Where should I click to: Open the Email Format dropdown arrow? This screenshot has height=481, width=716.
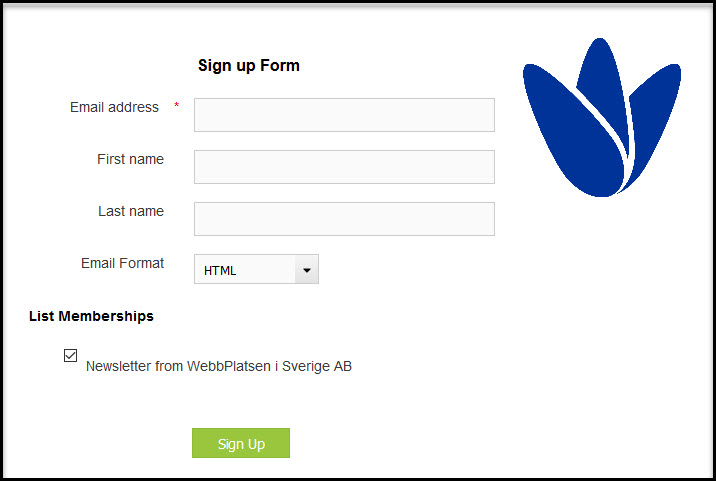coord(307,270)
